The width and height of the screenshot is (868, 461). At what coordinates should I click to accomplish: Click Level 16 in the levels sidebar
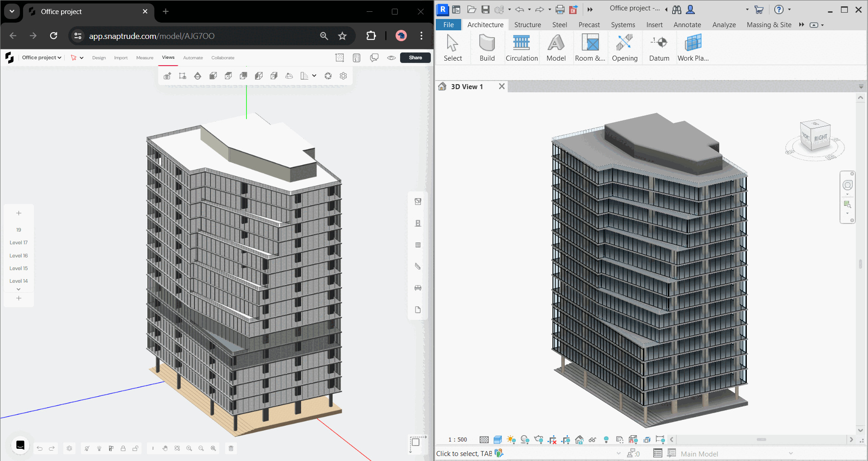[19, 255]
